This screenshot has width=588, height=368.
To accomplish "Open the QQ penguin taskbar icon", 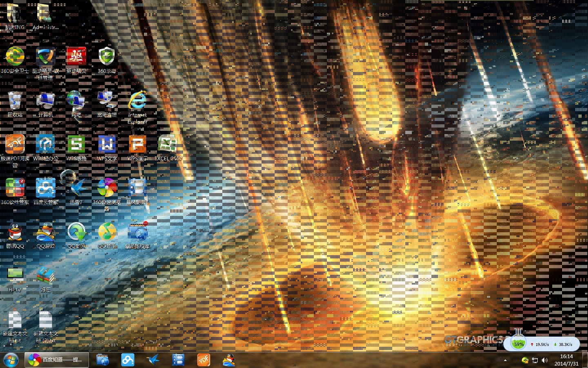I will [229, 360].
